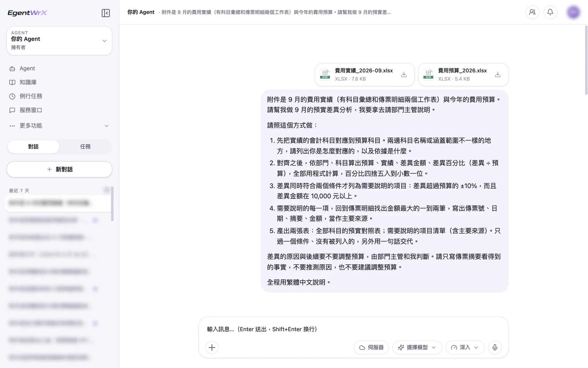Expand 更多功能 menu

point(59,126)
